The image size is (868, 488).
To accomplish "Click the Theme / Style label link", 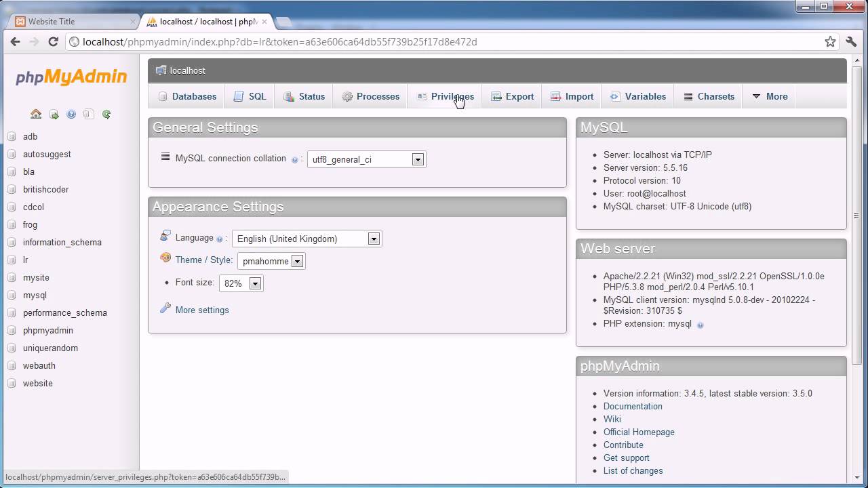I will tap(203, 260).
